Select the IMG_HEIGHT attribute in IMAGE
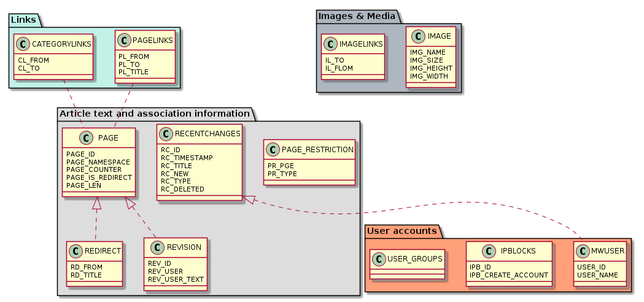Viewport: 644px width, 302px height. point(431,68)
